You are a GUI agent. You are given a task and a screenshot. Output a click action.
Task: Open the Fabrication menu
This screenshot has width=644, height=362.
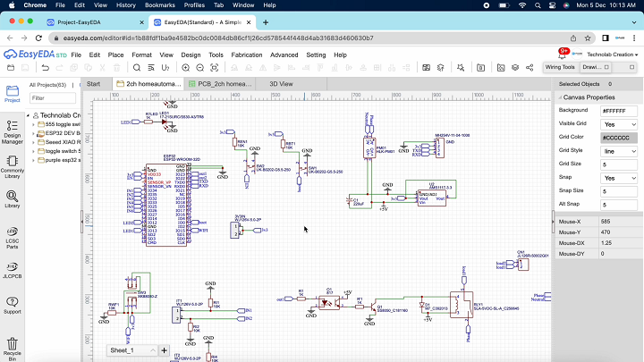(247, 55)
